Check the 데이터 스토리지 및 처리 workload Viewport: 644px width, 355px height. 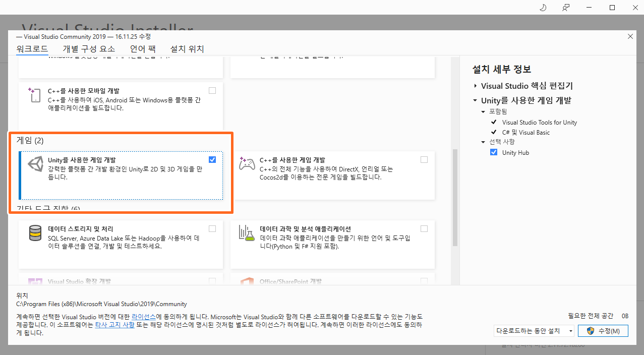click(x=212, y=229)
